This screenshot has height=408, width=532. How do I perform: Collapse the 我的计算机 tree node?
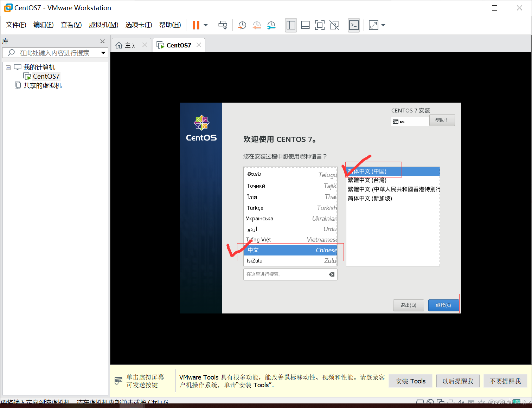tap(8, 67)
